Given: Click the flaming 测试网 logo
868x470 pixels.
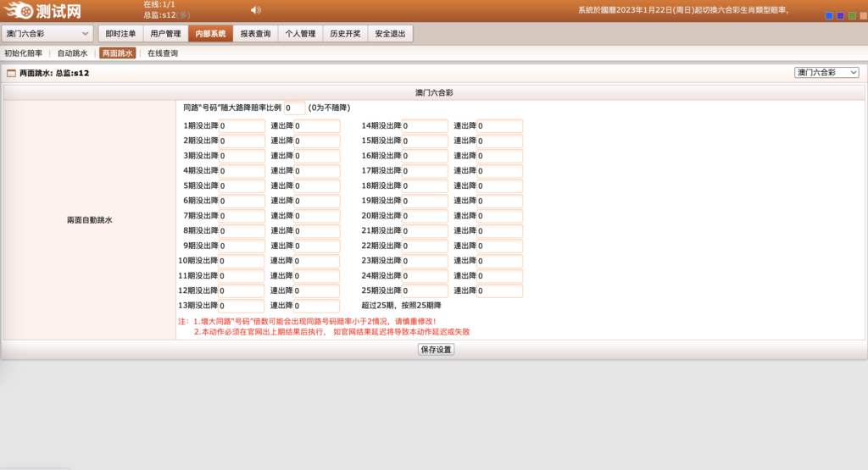Looking at the screenshot, I should pos(42,11).
